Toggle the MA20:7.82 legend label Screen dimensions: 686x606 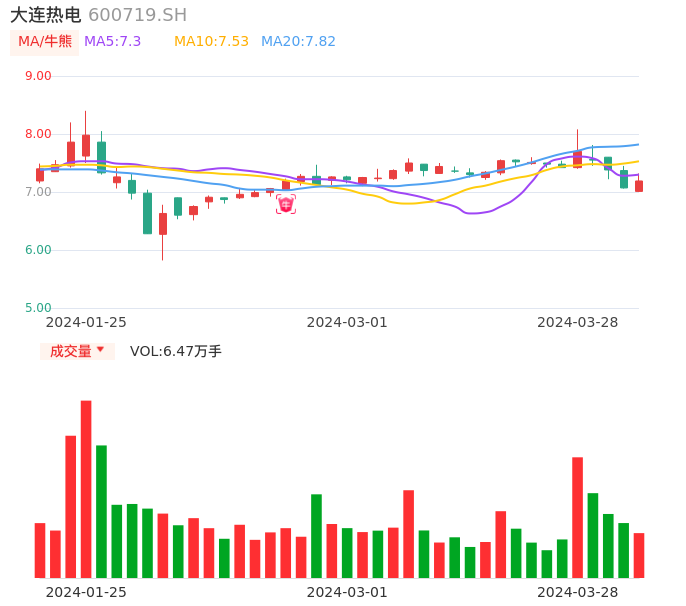click(298, 42)
